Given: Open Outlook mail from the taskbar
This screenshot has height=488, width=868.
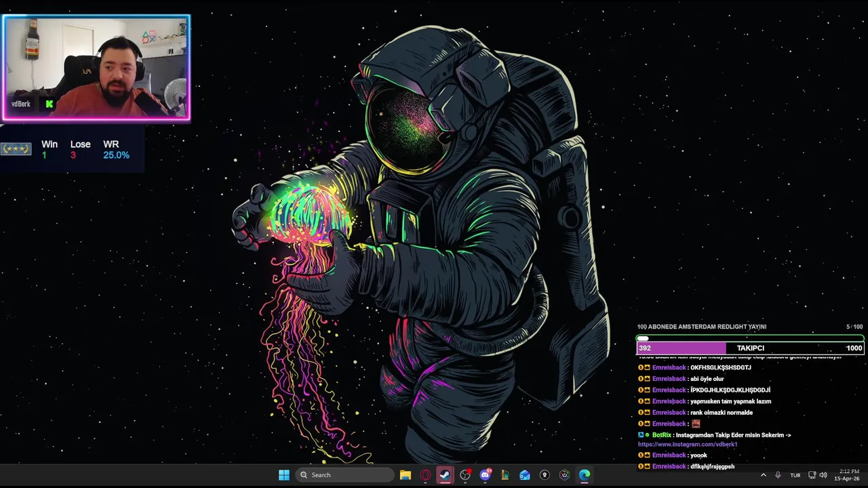Looking at the screenshot, I should [x=524, y=475].
